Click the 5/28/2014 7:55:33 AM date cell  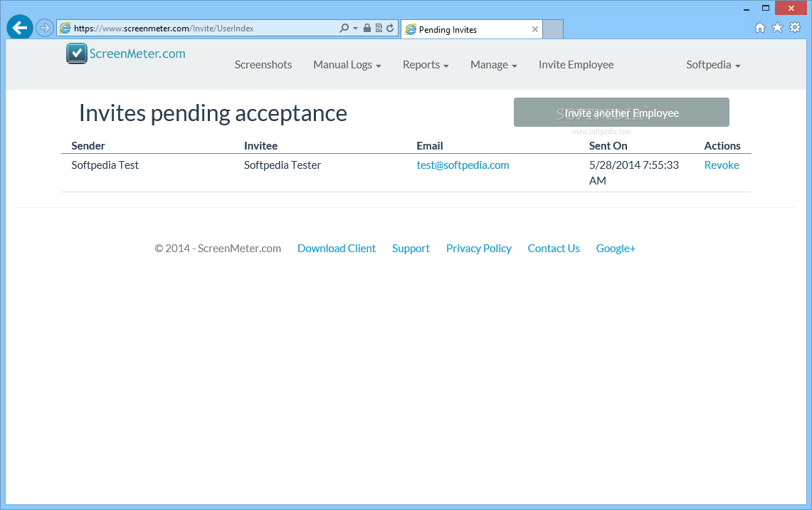(634, 172)
